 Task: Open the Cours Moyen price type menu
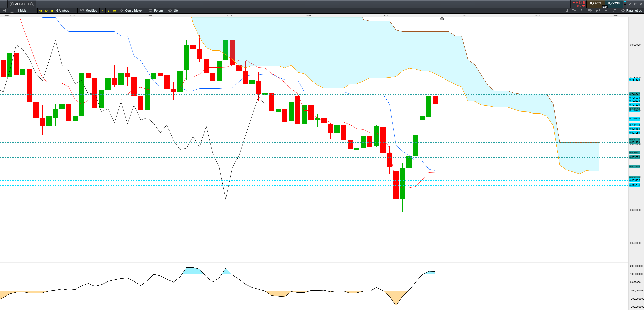click(x=132, y=11)
